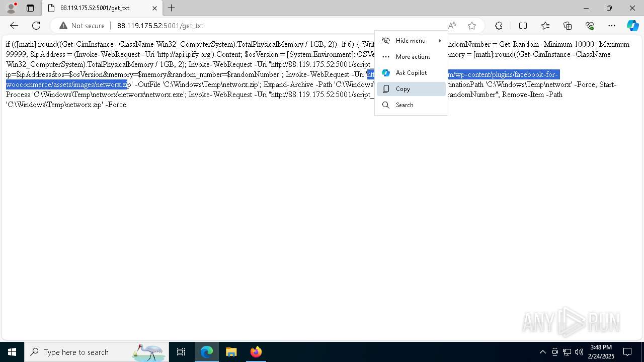
Task: Click the meet-now camera tray icon
Action: (x=555, y=352)
